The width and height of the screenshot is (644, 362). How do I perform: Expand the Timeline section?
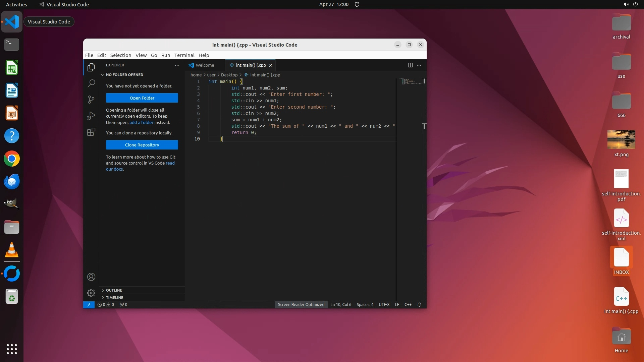point(114,298)
